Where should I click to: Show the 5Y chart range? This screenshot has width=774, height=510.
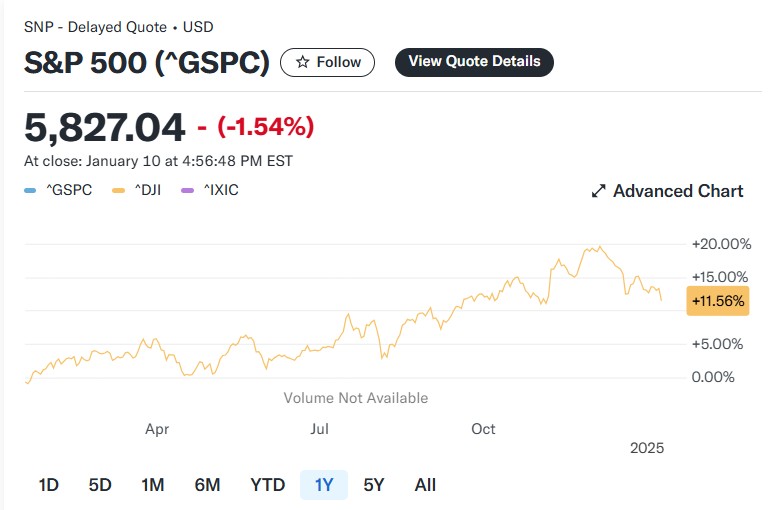click(374, 485)
